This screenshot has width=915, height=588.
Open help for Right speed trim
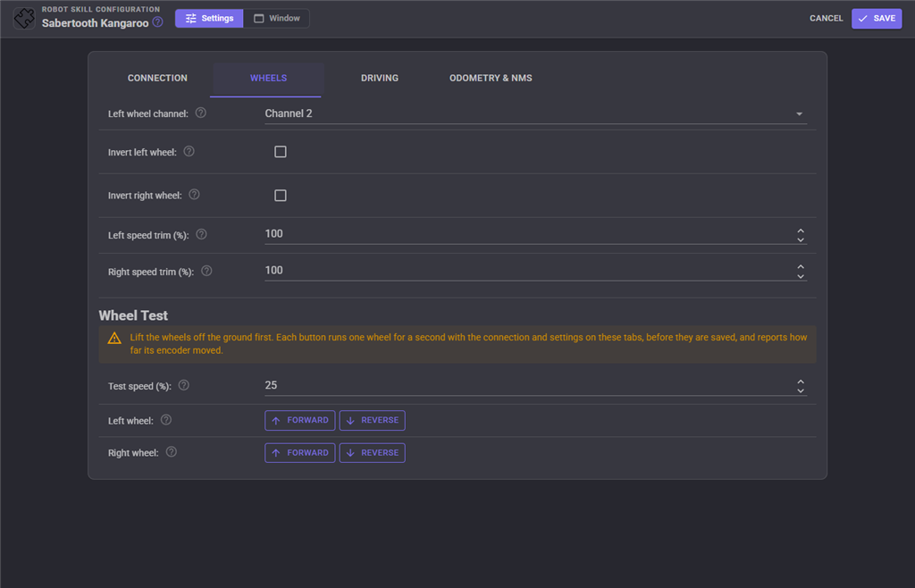coord(206,271)
